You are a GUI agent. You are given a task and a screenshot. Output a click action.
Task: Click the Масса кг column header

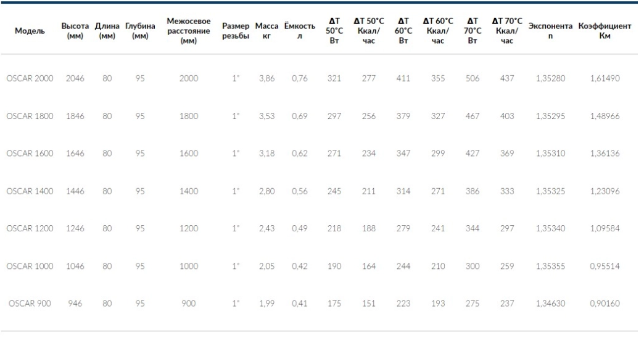pyautogui.click(x=266, y=31)
